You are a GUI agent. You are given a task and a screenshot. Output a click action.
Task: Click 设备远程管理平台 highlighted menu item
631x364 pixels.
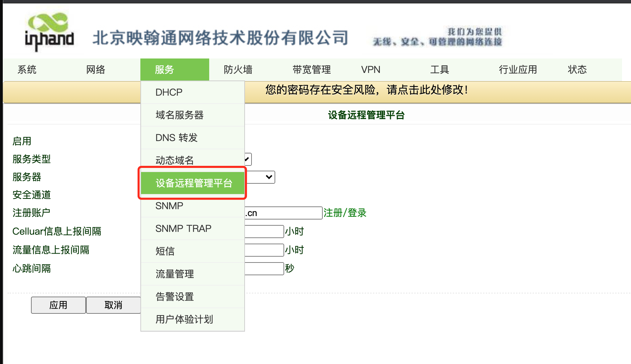coord(193,183)
